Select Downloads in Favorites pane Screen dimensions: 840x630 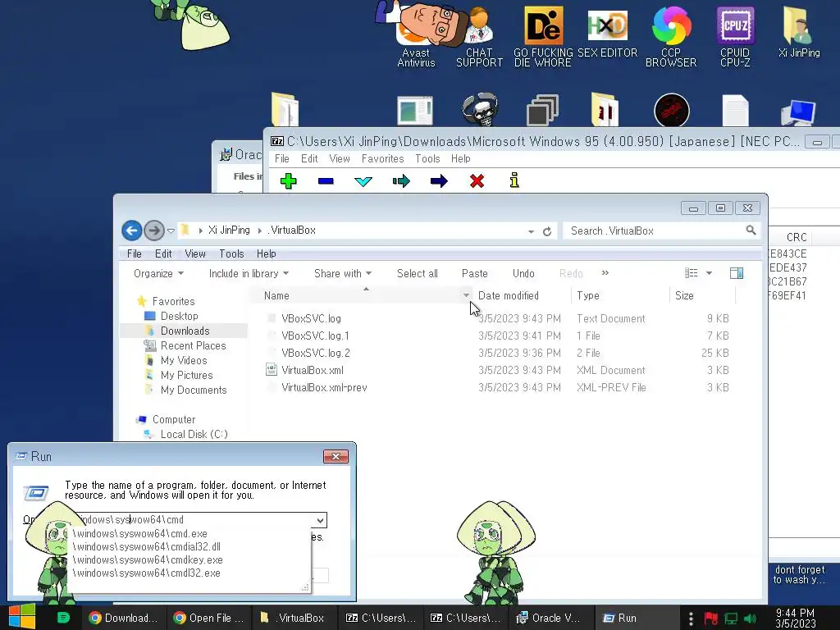(185, 331)
